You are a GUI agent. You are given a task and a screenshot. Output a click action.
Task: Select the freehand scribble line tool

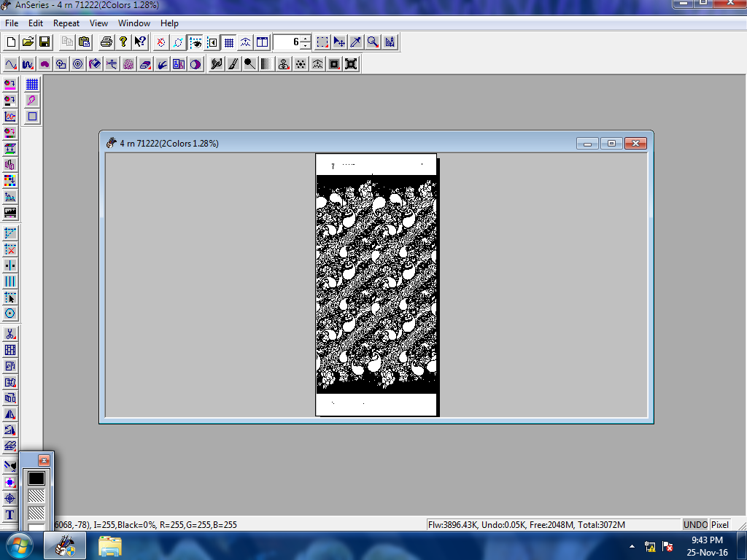[28, 64]
